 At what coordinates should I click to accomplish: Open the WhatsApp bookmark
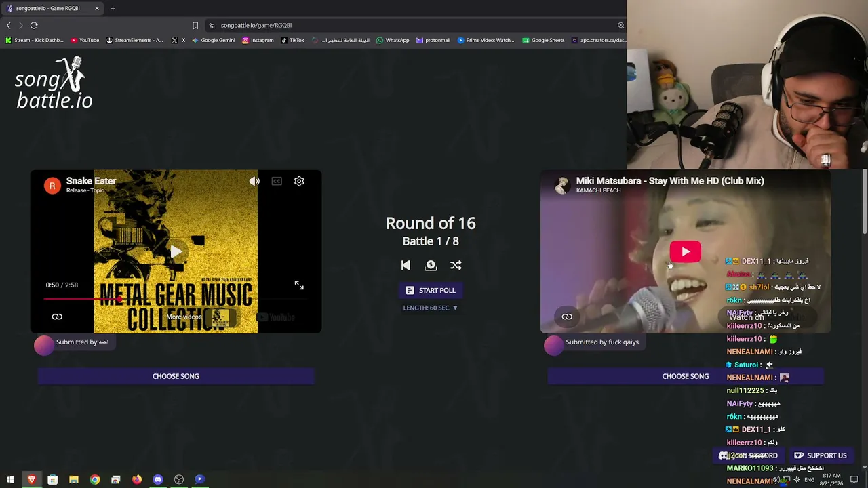pyautogui.click(x=393, y=40)
